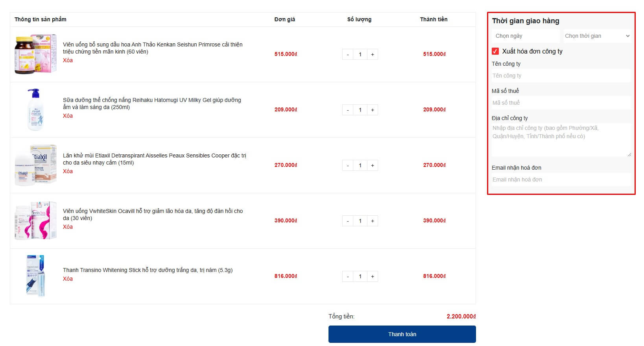Viewport: 644px width, 346px height.
Task: Decrease quantity of VwhiteSkin Ocavill
Action: coord(348,221)
